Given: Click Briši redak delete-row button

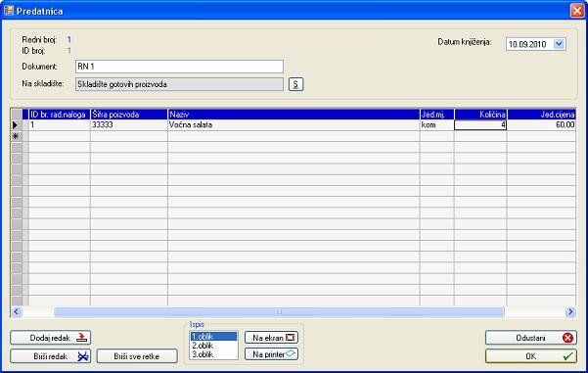Looking at the screenshot, I should coord(50,356).
